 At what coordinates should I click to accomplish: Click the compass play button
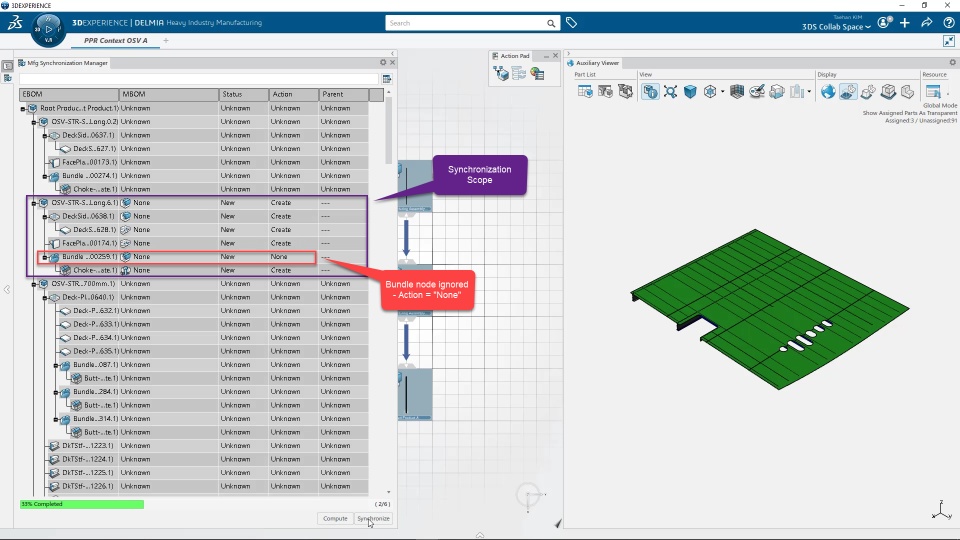[x=49, y=29]
